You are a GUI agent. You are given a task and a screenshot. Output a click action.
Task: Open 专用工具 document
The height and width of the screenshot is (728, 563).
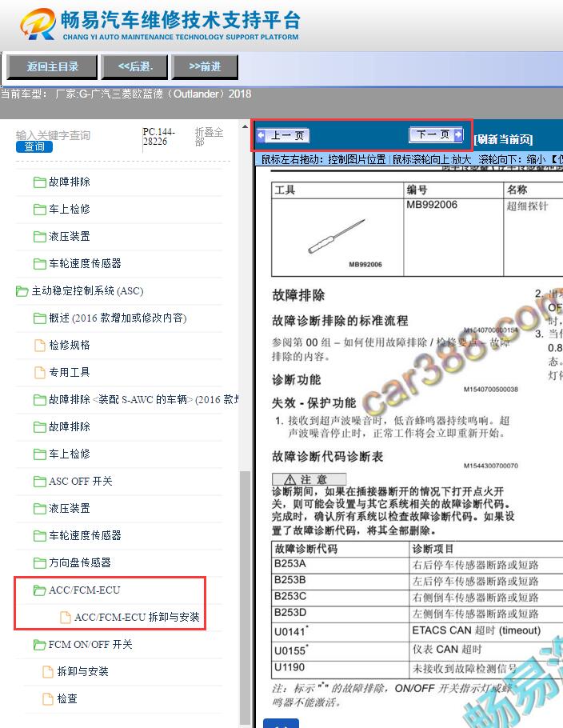click(69, 372)
